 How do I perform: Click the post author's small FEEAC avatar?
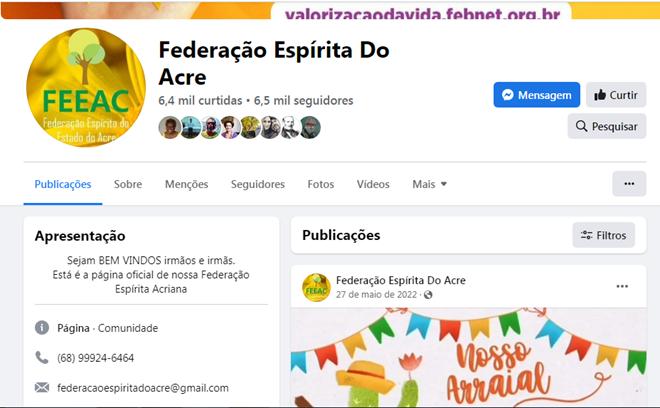pyautogui.click(x=316, y=288)
